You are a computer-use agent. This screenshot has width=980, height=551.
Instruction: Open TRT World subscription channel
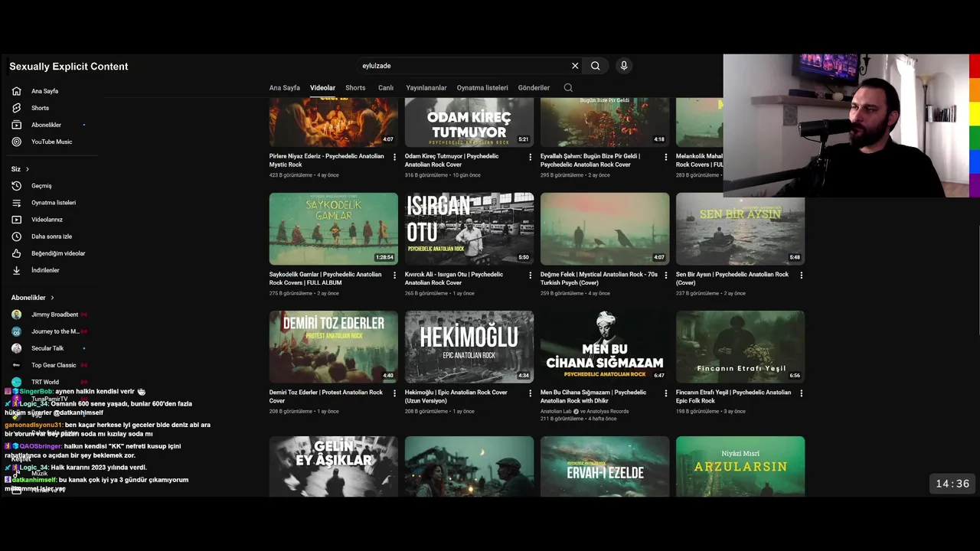coord(44,382)
